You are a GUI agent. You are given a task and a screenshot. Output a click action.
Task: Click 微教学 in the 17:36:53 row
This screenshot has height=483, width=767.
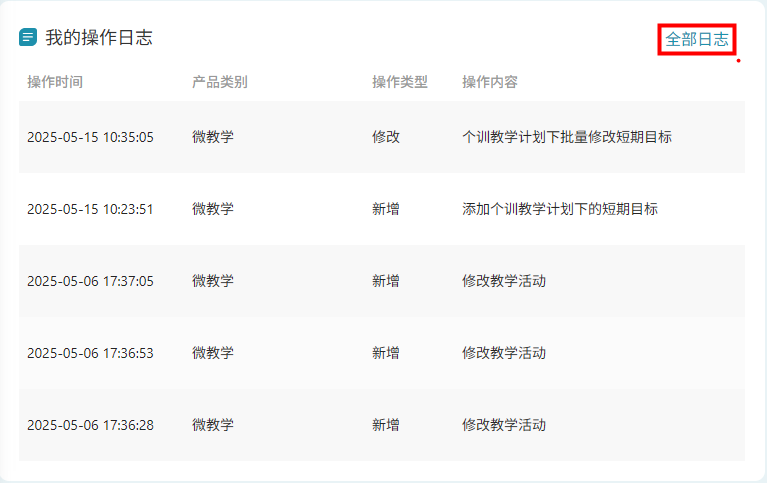point(213,353)
